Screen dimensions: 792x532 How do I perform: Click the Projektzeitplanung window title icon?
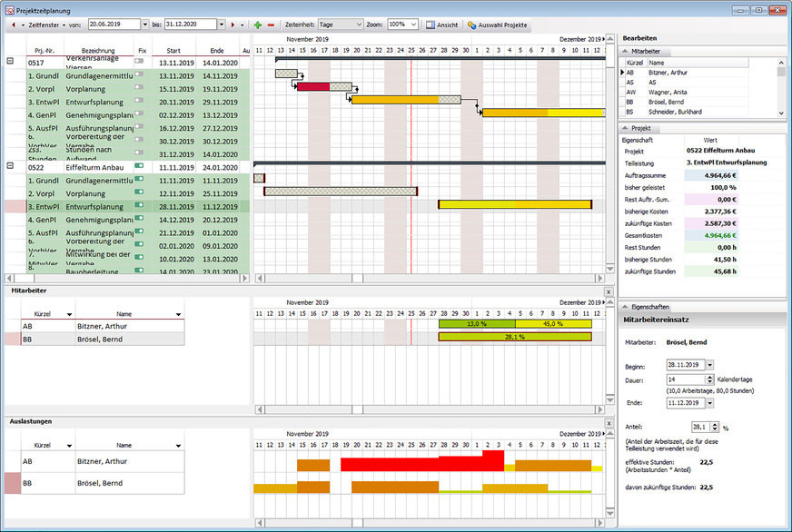click(10, 10)
